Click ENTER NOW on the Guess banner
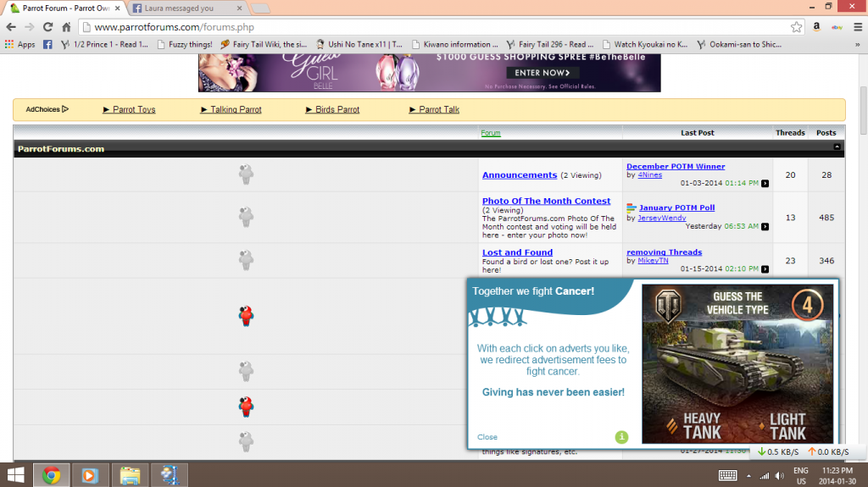The image size is (868, 487). click(542, 73)
